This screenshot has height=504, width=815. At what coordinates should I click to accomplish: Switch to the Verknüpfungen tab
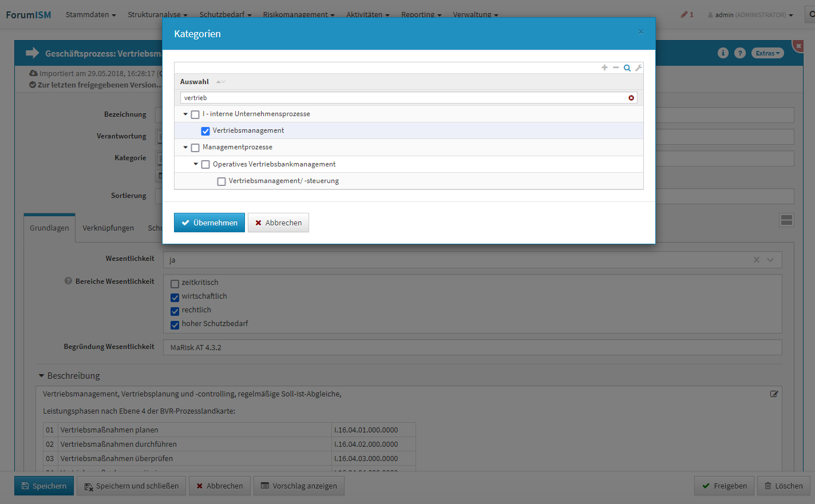108,228
